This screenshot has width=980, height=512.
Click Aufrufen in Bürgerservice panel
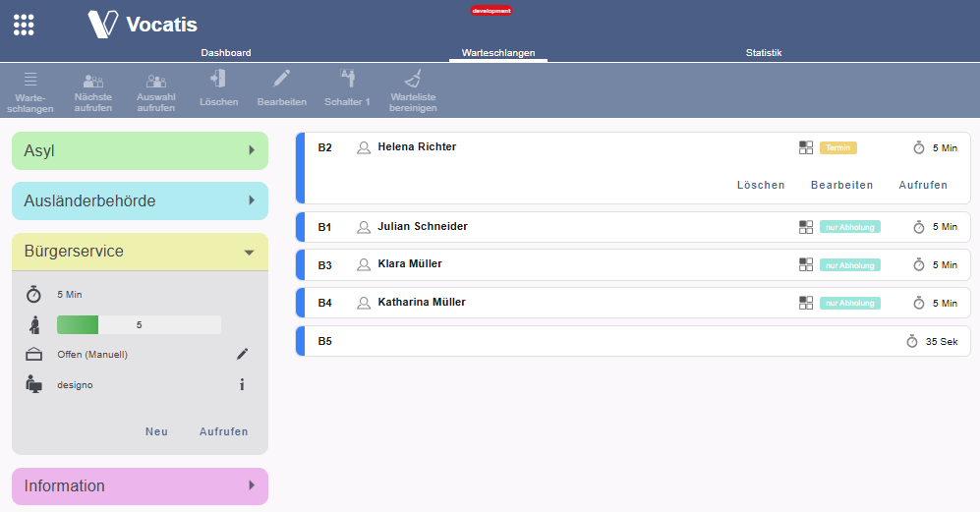(x=224, y=431)
